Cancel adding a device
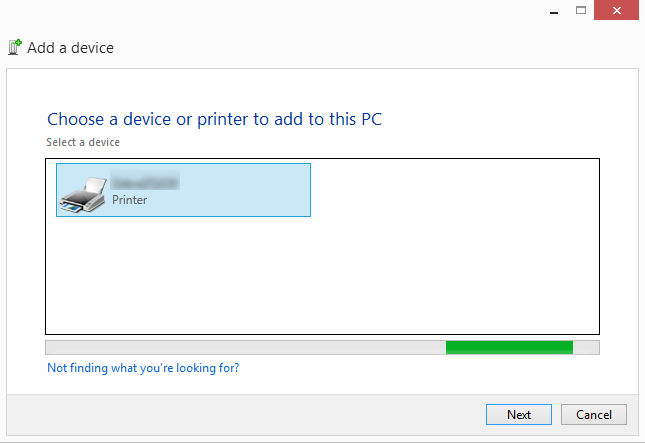This screenshot has width=645, height=443. tap(594, 414)
